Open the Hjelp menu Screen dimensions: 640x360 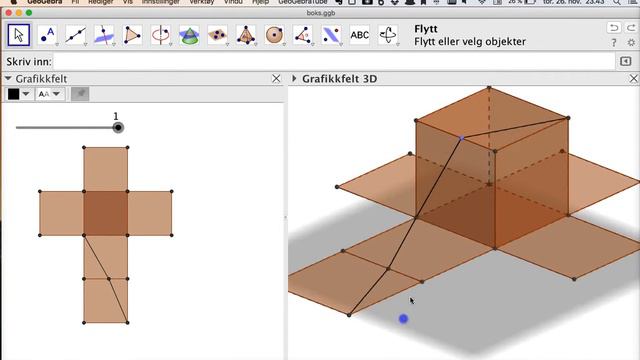260,2
